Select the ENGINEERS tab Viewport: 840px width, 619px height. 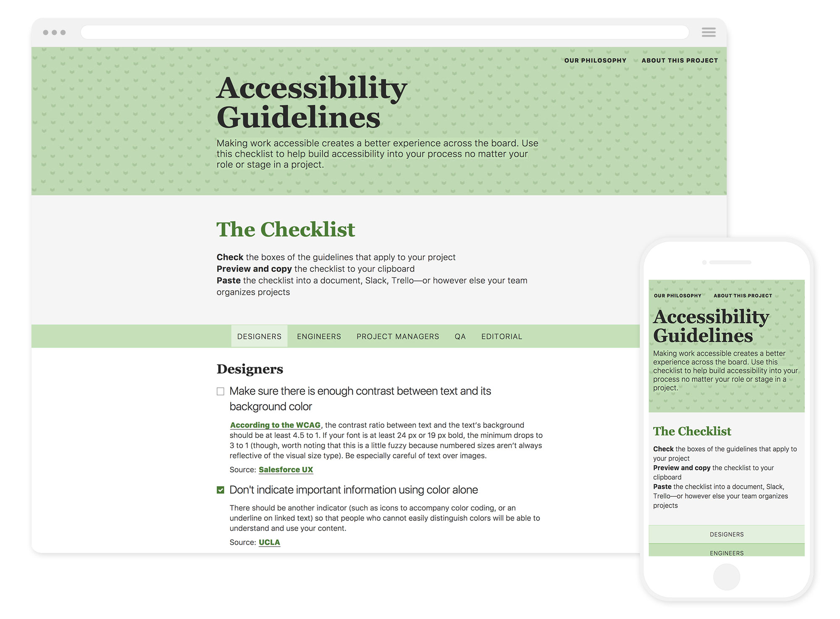tap(318, 337)
